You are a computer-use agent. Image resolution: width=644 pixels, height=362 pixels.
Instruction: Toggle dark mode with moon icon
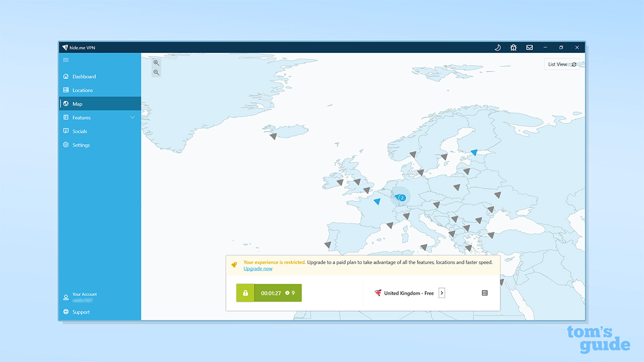(x=497, y=47)
